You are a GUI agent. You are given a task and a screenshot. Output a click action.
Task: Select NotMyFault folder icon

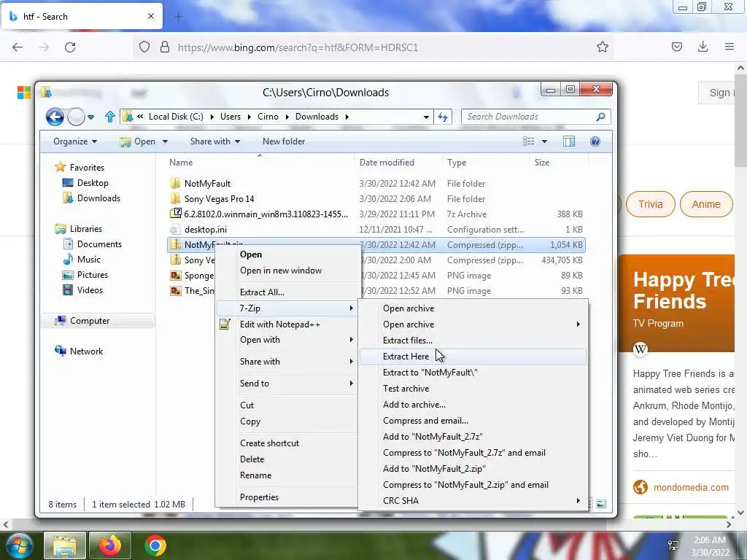coord(175,183)
